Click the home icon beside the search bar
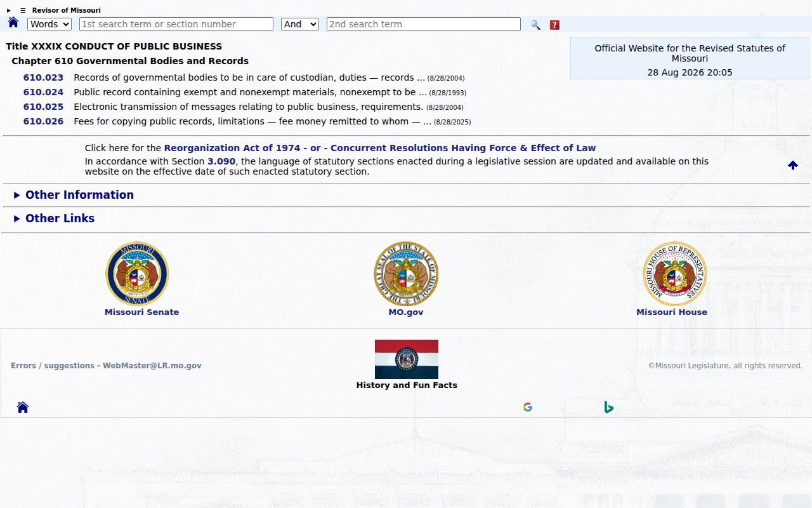Screen dimensions: 812x508 tap(13, 23)
